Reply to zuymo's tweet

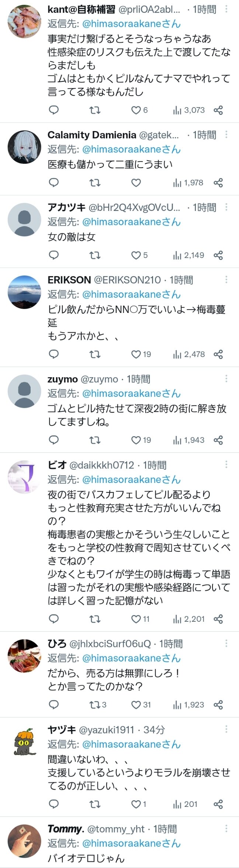pyautogui.click(x=54, y=440)
